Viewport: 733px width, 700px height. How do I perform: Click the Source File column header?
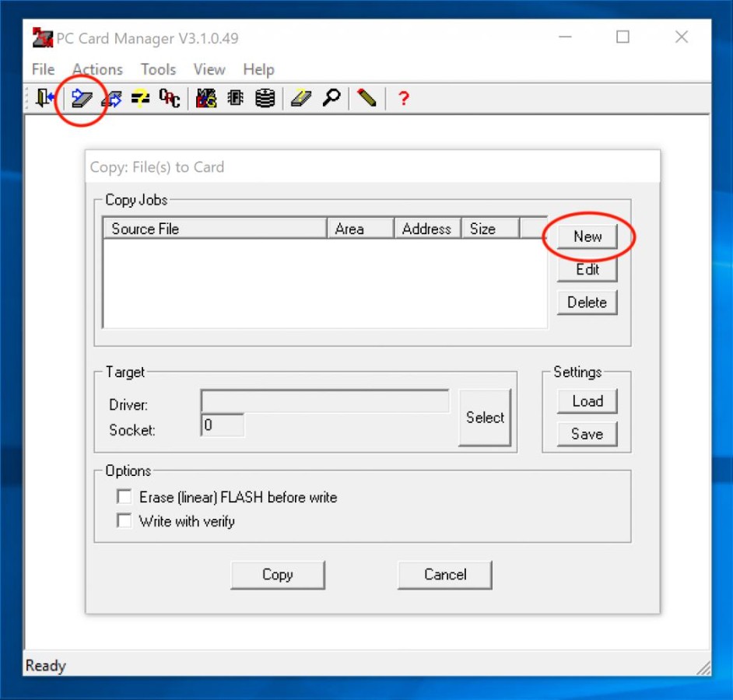coord(215,229)
